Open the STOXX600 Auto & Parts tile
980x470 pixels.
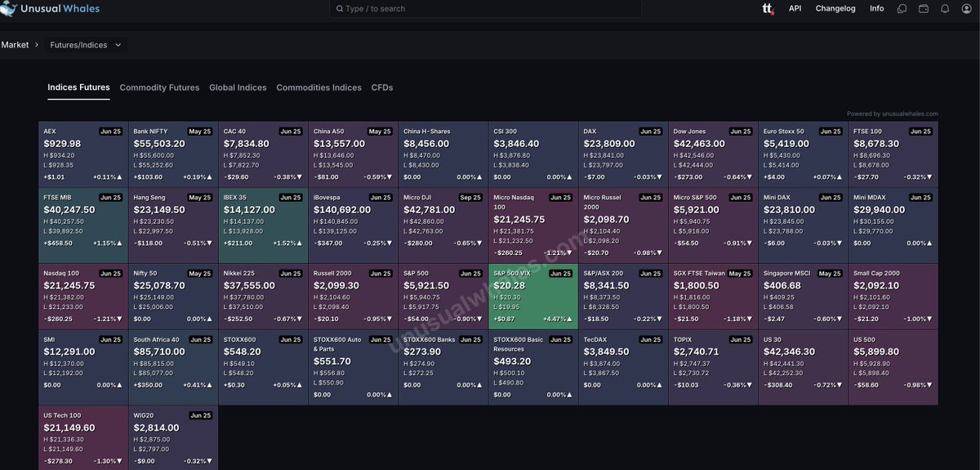pos(354,369)
